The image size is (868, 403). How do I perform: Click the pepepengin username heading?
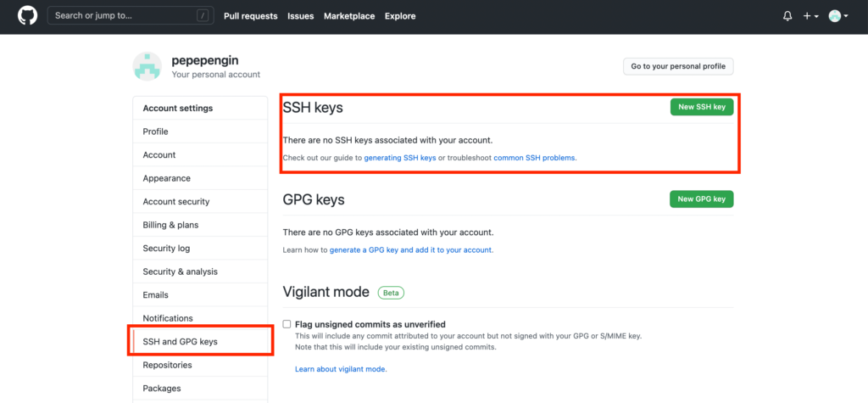coord(205,60)
